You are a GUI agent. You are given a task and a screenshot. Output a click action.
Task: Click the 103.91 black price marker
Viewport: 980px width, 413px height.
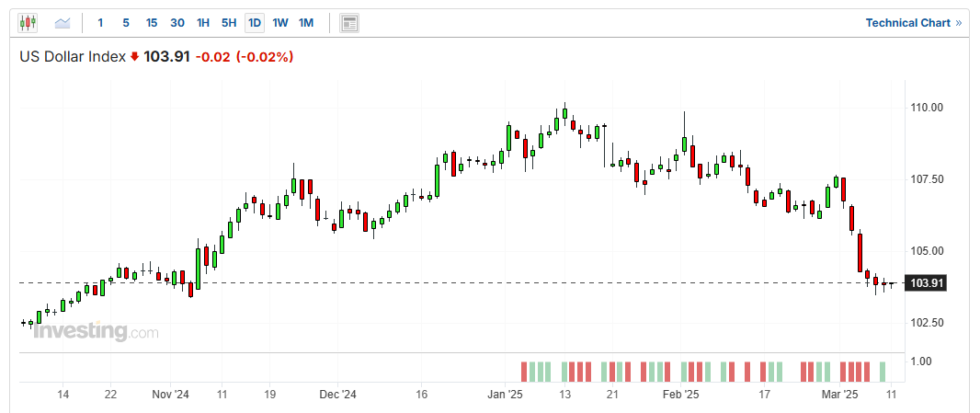tap(927, 283)
